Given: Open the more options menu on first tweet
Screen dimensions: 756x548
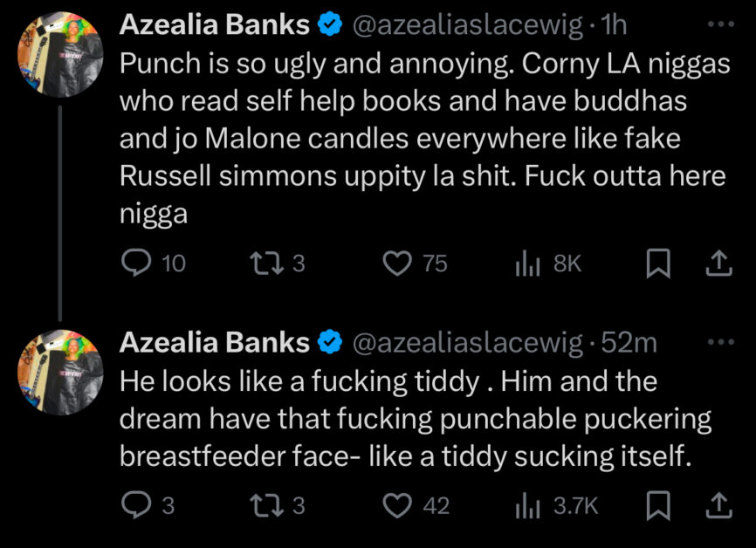Looking at the screenshot, I should coord(721,24).
